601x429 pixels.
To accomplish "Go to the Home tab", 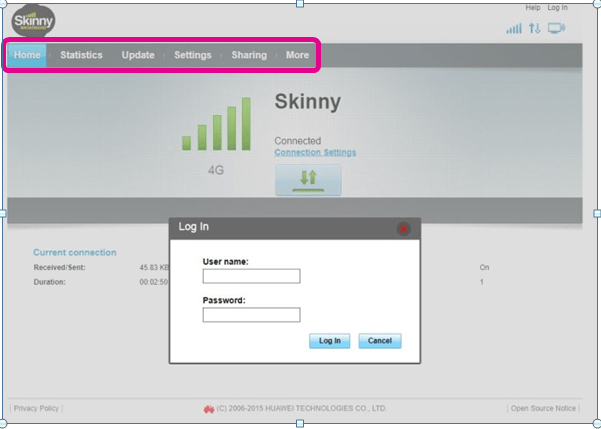I will click(x=27, y=55).
